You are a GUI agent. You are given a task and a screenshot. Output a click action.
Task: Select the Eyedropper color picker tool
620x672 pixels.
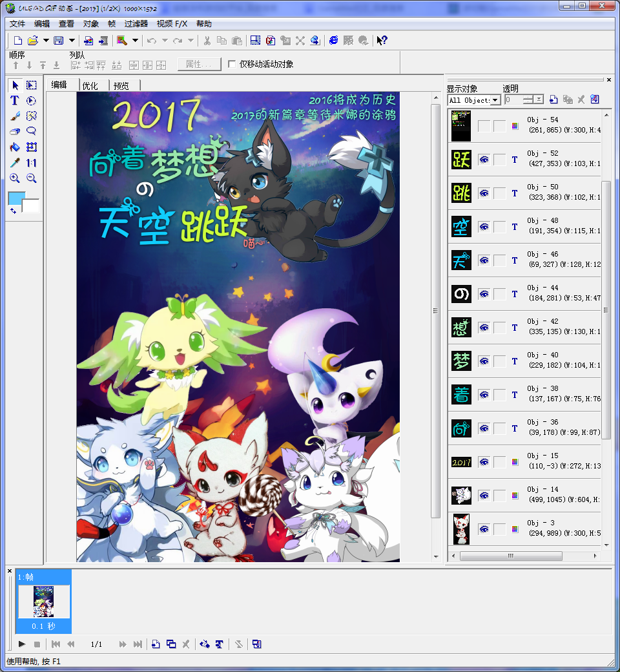(15, 163)
